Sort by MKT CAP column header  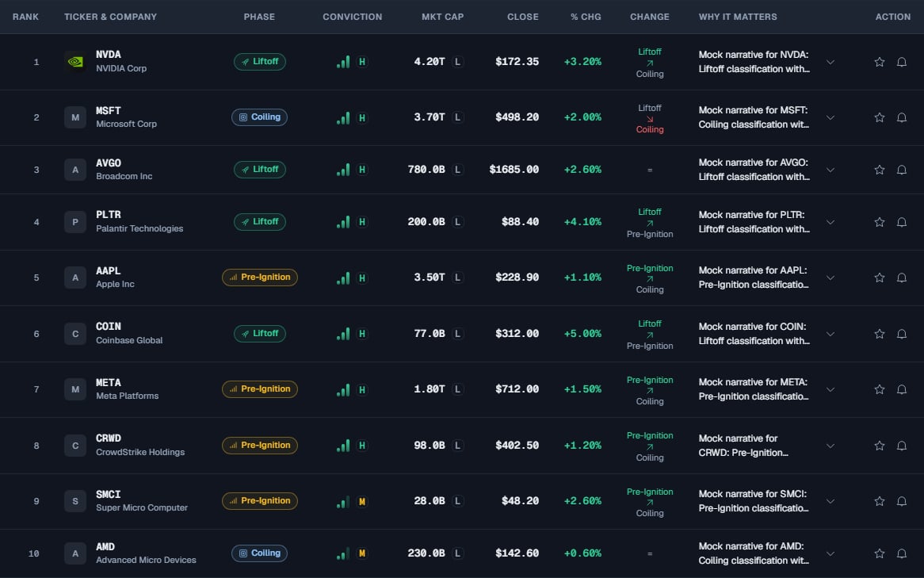coord(442,17)
